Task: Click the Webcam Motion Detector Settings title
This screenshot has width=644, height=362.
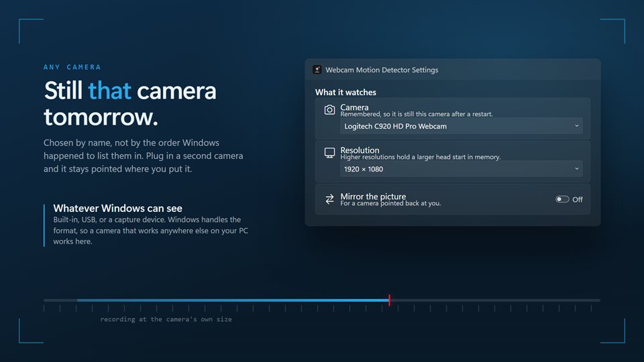Action: (382, 70)
